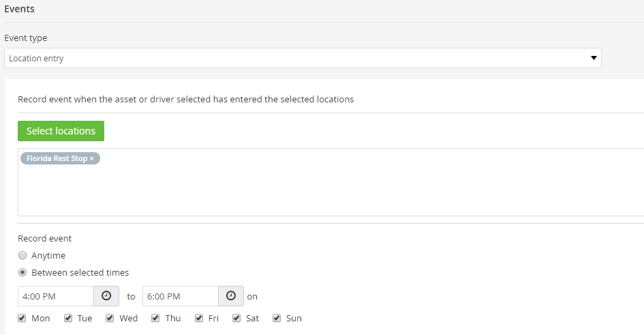Click the 6:00 PM end time field
This screenshot has width=644, height=335.
pyautogui.click(x=181, y=296)
